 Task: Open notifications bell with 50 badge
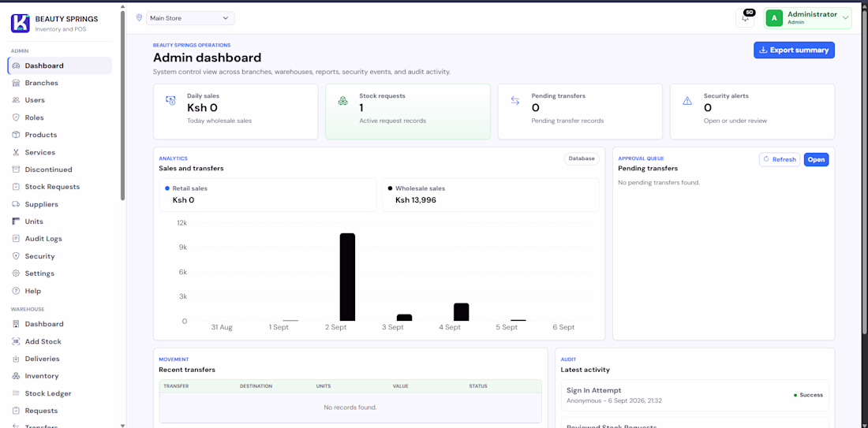[x=745, y=17]
